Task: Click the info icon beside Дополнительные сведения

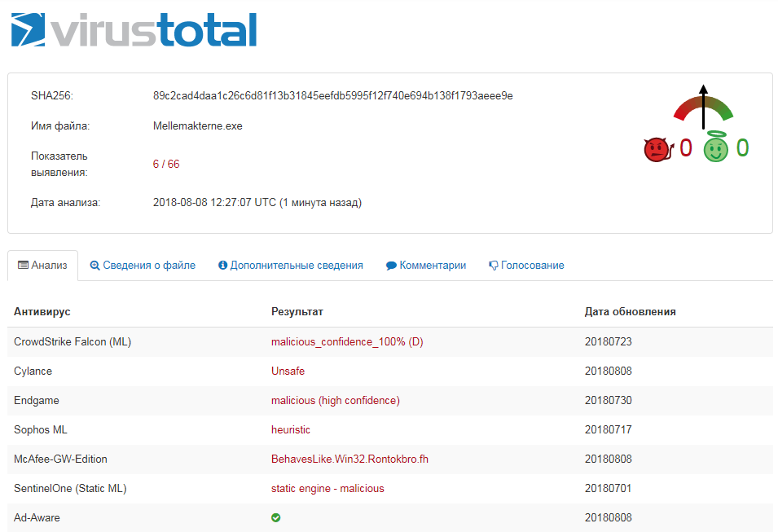Action: pyautogui.click(x=222, y=266)
